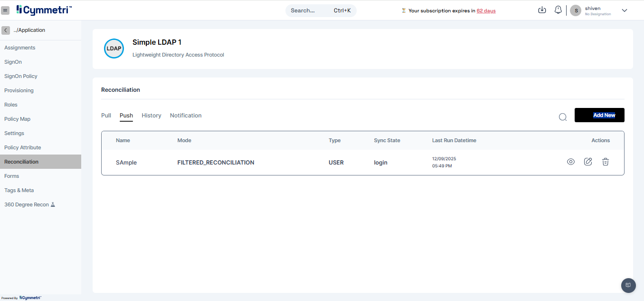Click the 'Sync State' column header
This screenshot has width=644, height=301.
click(x=387, y=140)
